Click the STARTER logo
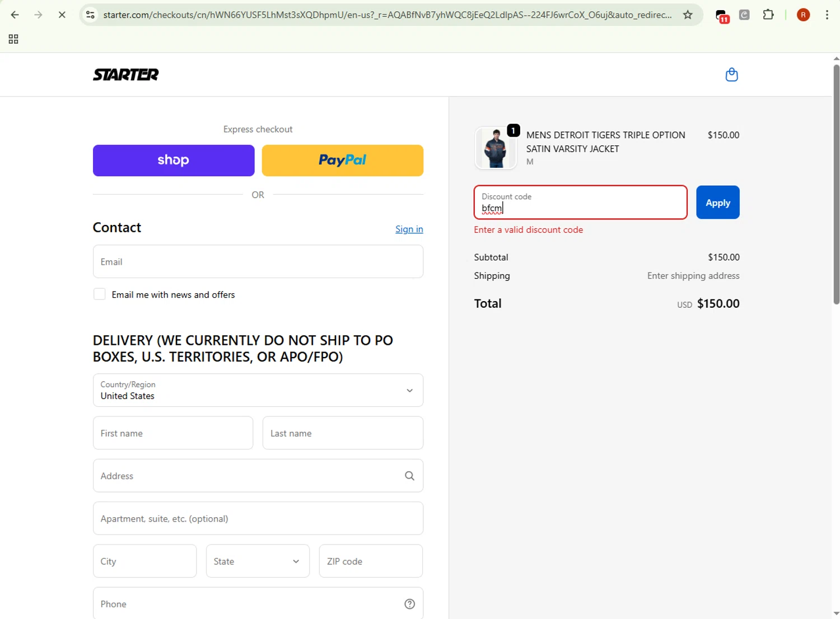Image resolution: width=840 pixels, height=619 pixels. (x=126, y=74)
